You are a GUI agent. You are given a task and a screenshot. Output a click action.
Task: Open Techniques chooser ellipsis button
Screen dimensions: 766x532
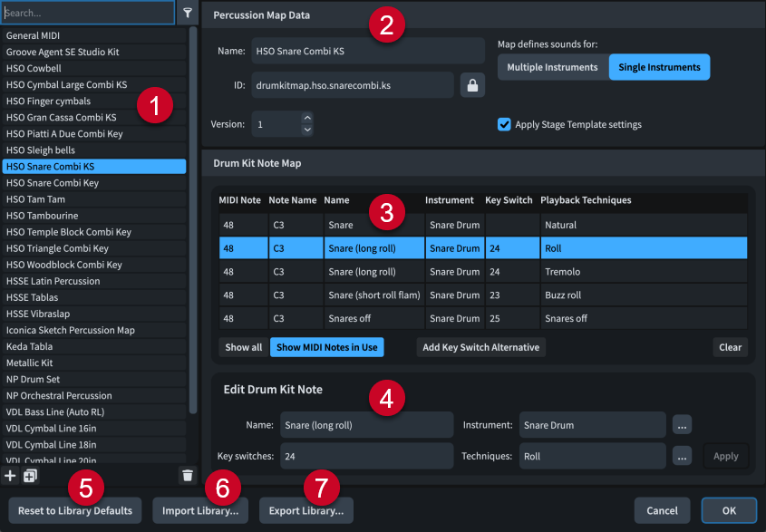click(x=682, y=456)
